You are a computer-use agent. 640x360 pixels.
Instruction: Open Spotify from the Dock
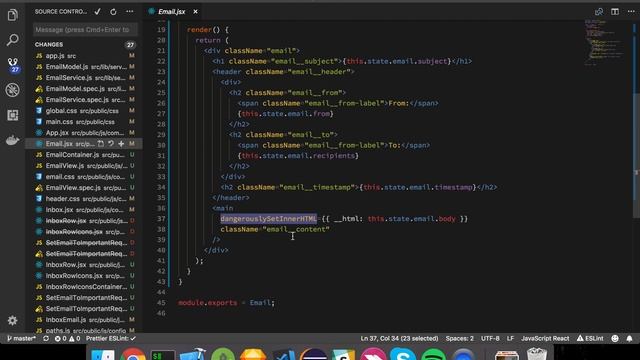click(x=433, y=354)
